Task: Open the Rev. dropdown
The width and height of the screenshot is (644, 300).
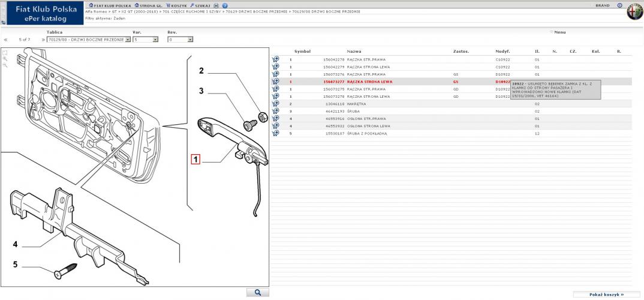Action: tap(190, 40)
